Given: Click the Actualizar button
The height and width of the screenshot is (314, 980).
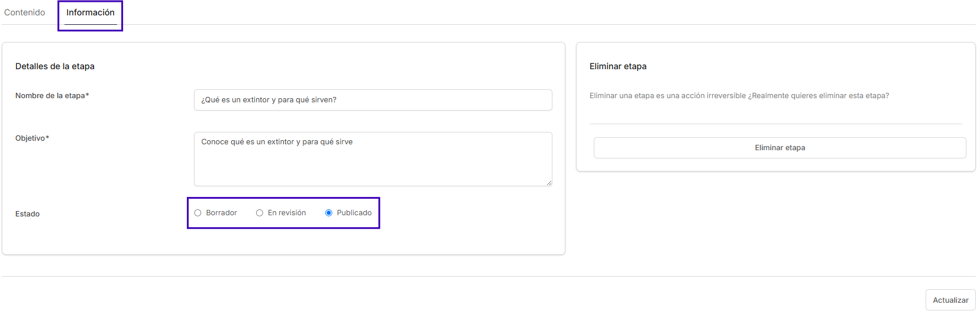Looking at the screenshot, I should click(x=950, y=300).
